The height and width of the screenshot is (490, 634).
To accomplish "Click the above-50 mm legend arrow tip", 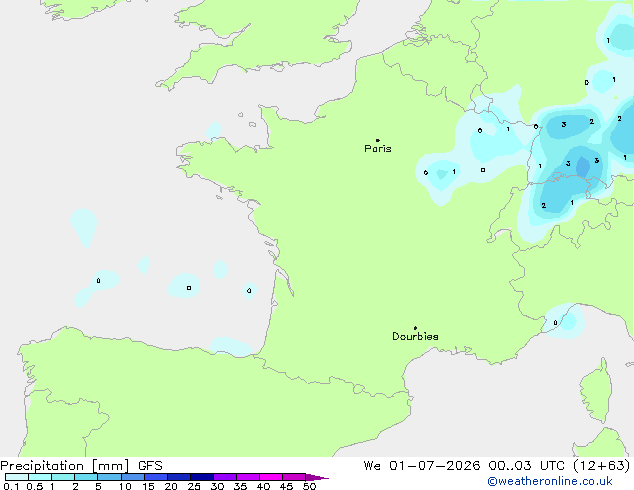I will click(317, 477).
